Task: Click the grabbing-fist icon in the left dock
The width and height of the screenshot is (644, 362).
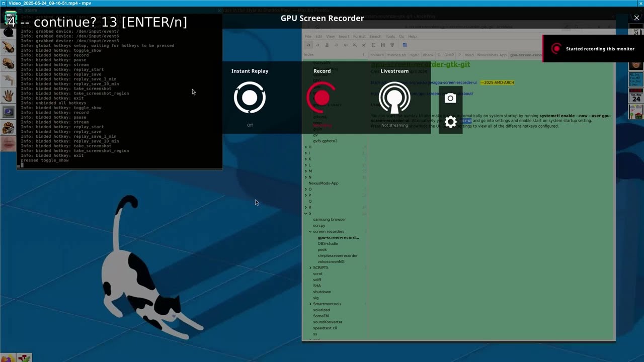Action: [x=8, y=64]
